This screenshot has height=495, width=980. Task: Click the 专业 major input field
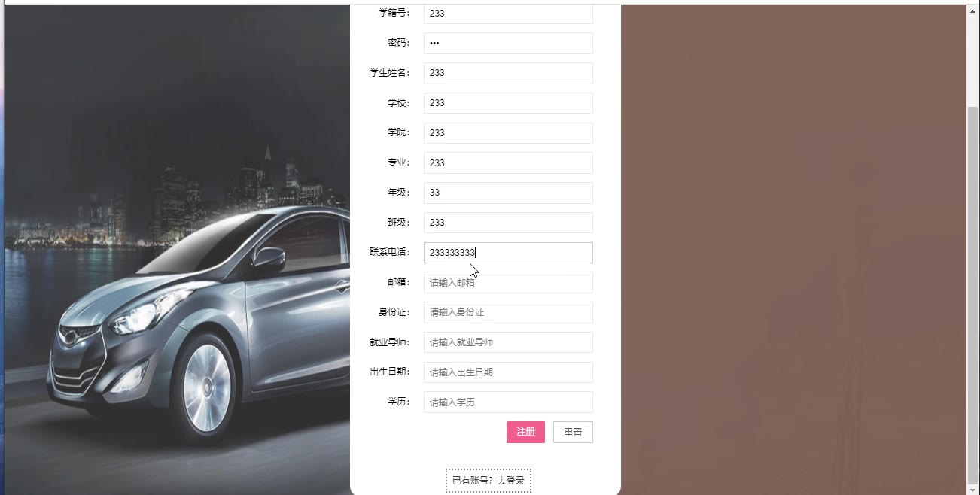(x=508, y=162)
